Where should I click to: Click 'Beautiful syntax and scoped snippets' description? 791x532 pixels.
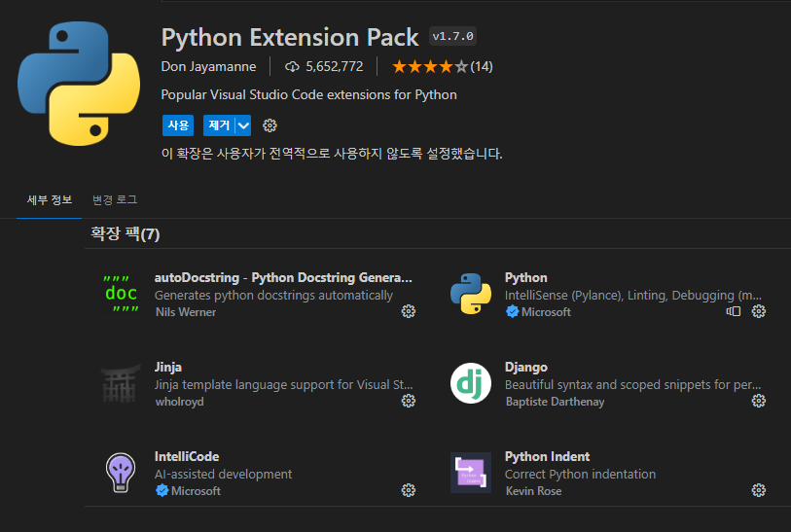pyautogui.click(x=633, y=385)
